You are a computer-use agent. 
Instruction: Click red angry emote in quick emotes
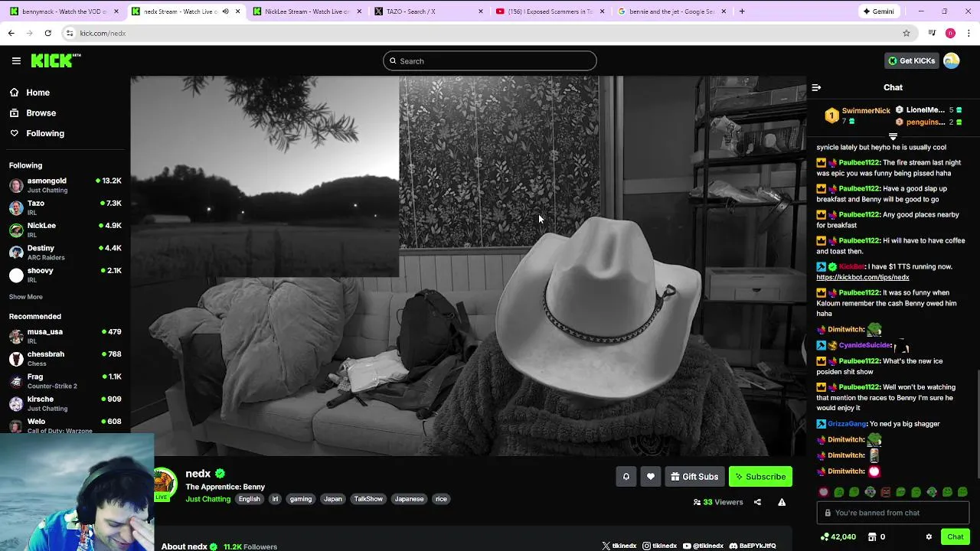click(886, 492)
